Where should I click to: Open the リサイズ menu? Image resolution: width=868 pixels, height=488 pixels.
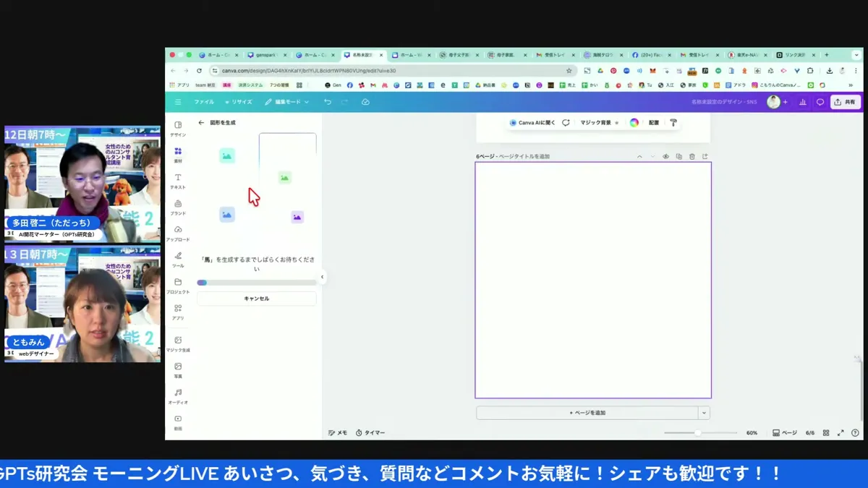[238, 102]
